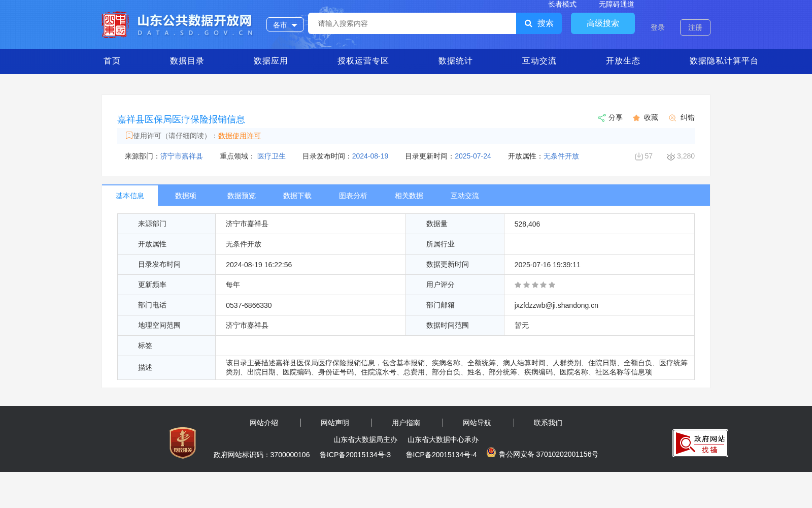812x508 pixels.
Task: Switch to the 互动交流 tab below title
Action: (465, 196)
